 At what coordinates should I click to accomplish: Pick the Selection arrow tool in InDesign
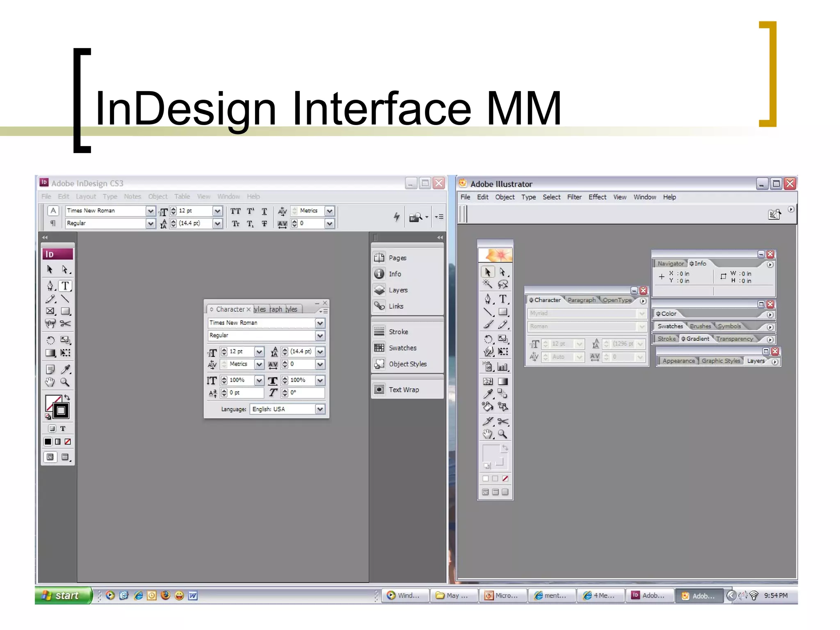click(50, 269)
